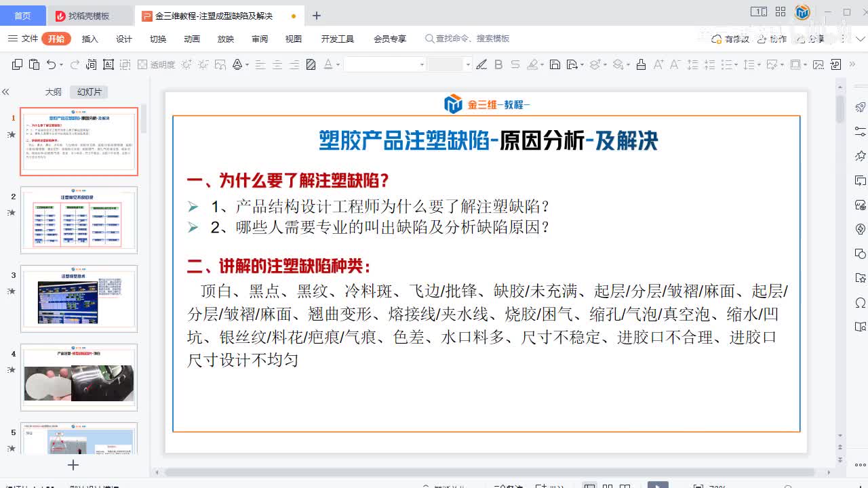Click the Copy icon in the toolbar

pyautogui.click(x=18, y=64)
